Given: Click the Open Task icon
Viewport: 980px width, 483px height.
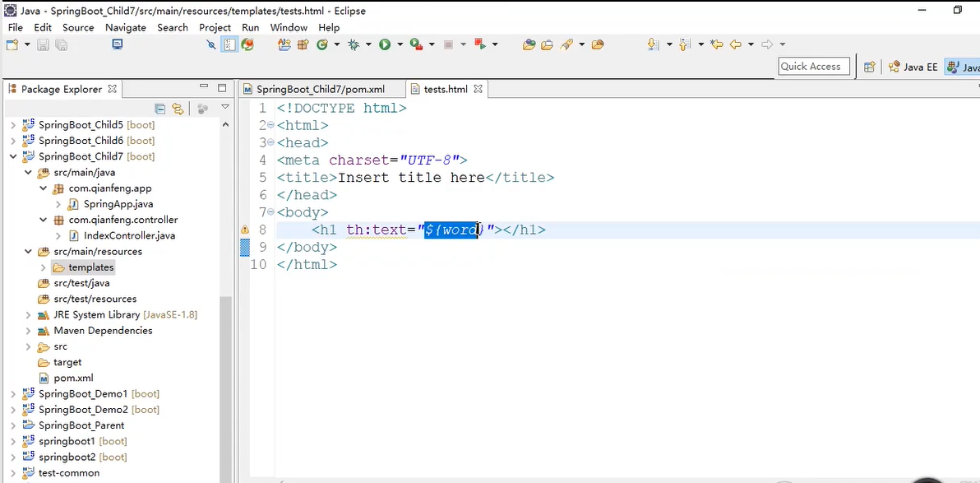Looking at the screenshot, I should (548, 44).
